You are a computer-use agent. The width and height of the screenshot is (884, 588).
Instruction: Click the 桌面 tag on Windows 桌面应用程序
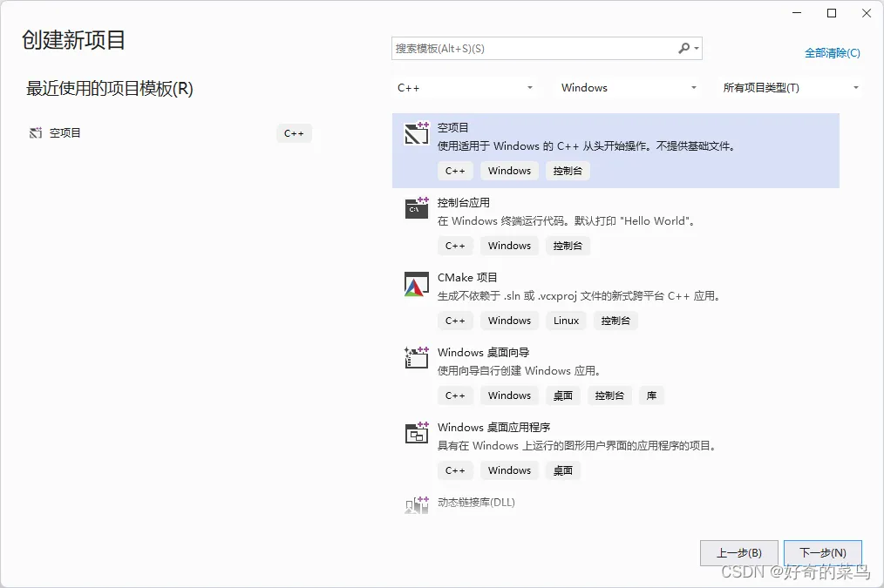(562, 470)
